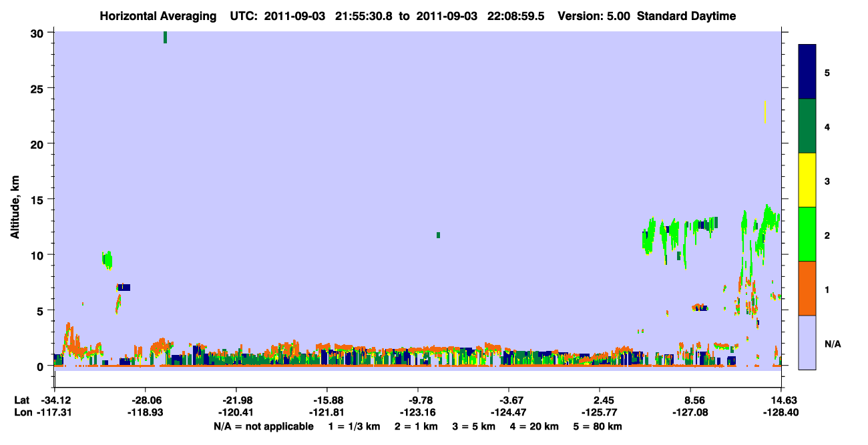Click the longitude value -118.93
This screenshot has width=868, height=445.
[146, 412]
